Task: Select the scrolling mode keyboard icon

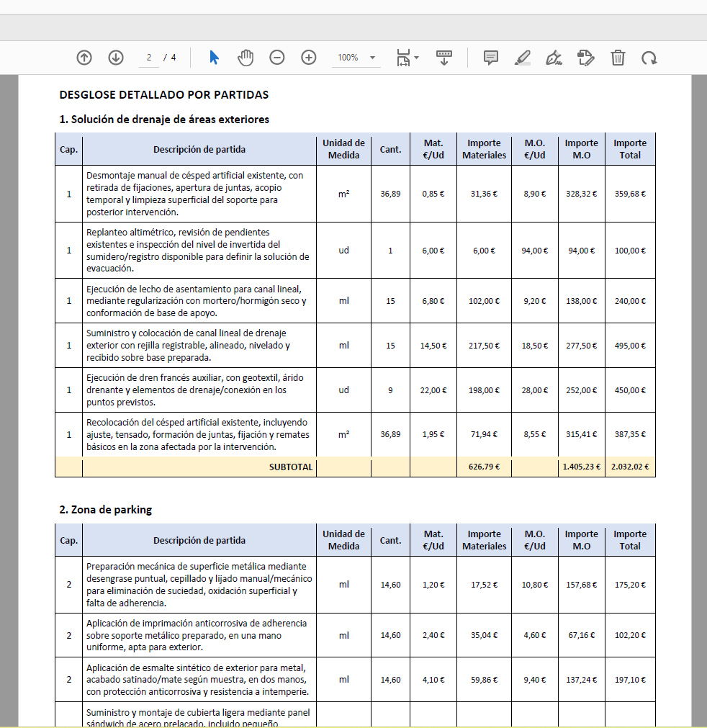Action: [x=444, y=58]
